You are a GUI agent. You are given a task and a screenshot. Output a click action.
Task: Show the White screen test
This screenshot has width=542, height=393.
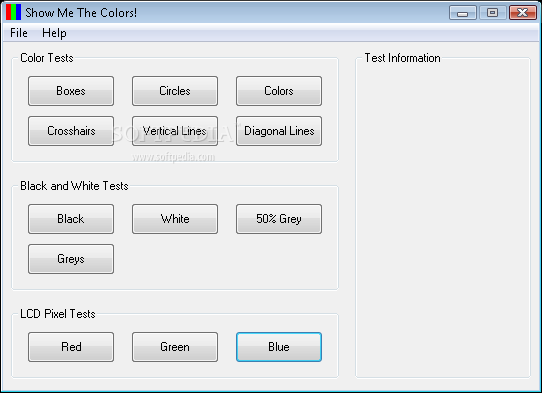point(175,219)
